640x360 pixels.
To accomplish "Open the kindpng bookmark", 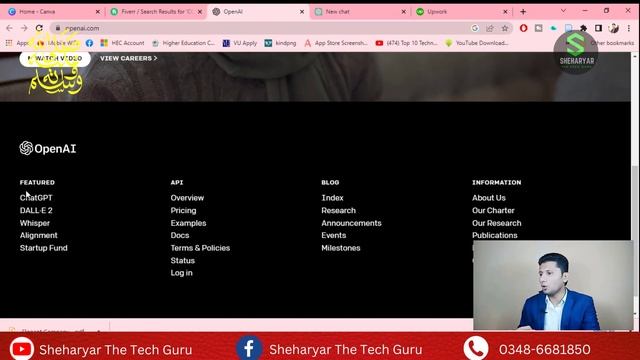I will [280, 43].
